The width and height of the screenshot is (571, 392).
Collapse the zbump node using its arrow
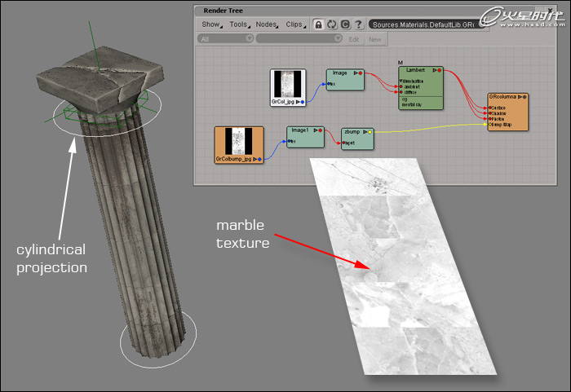363,131
